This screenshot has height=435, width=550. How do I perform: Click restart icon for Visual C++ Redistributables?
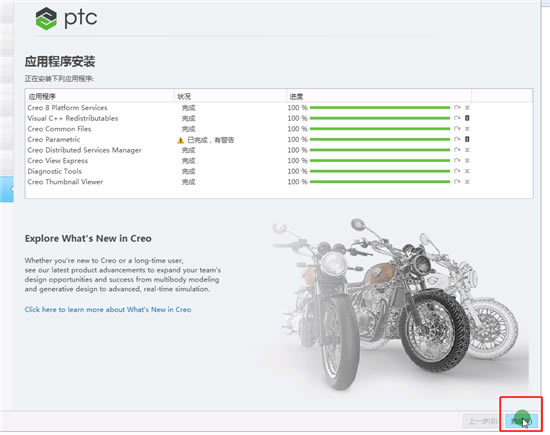coord(457,118)
